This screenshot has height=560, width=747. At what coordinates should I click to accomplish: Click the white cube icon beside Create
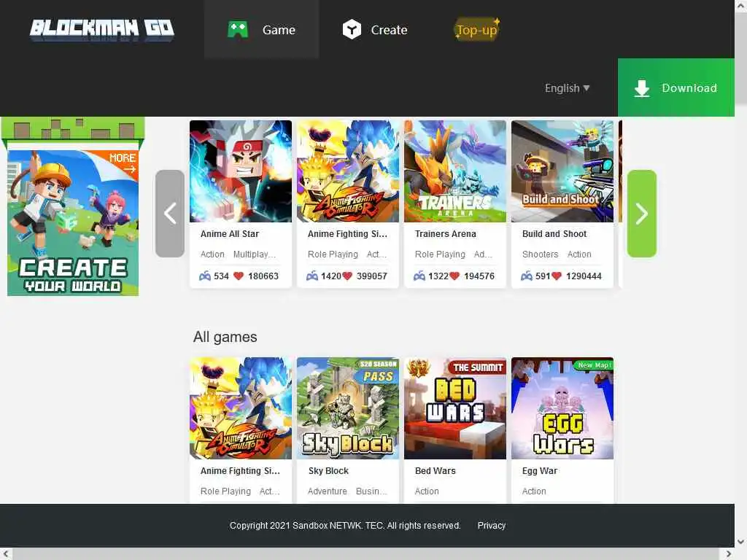(x=352, y=29)
